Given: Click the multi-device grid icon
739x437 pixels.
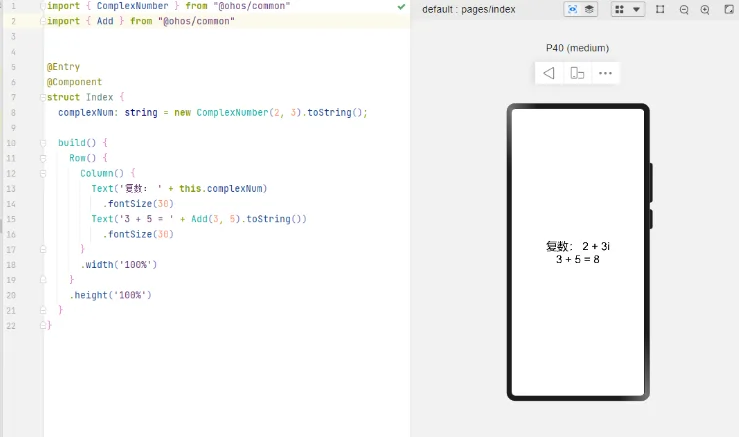Looking at the screenshot, I should [619, 9].
